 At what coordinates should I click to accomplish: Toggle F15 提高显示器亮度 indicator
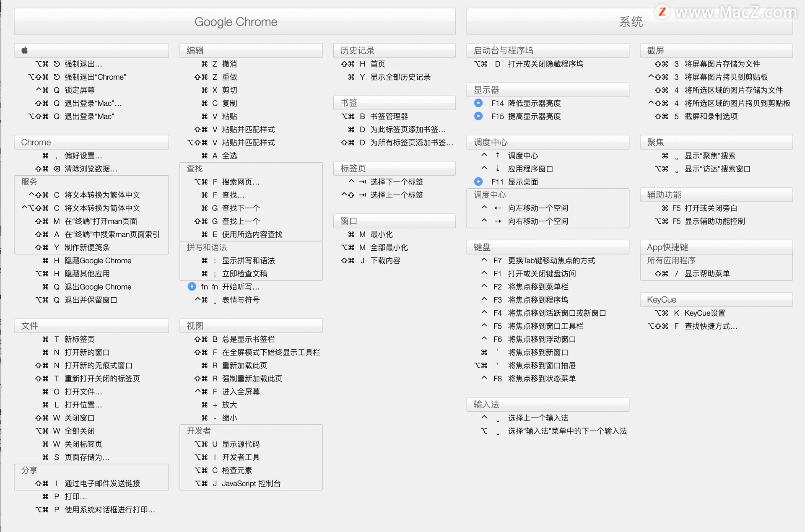[478, 116]
